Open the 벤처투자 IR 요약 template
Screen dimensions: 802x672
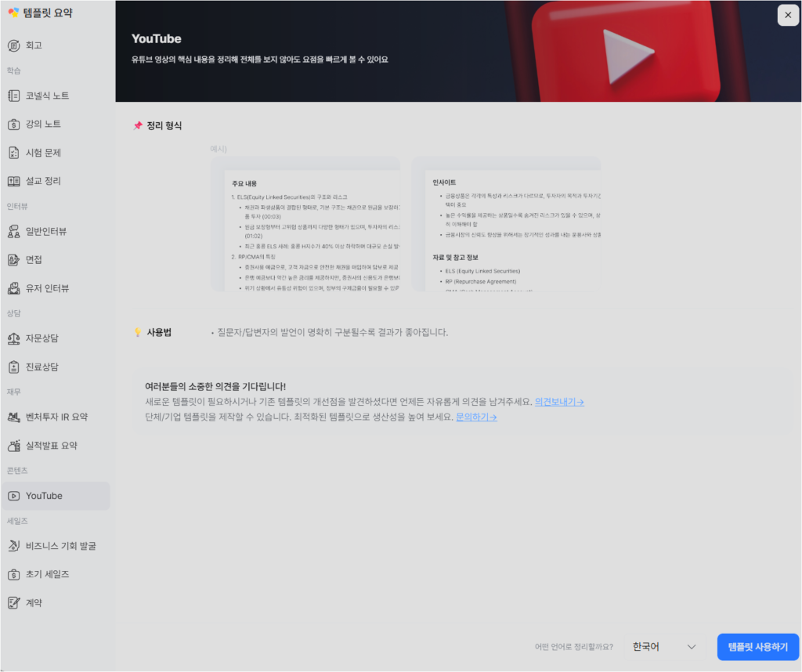pos(15,417)
